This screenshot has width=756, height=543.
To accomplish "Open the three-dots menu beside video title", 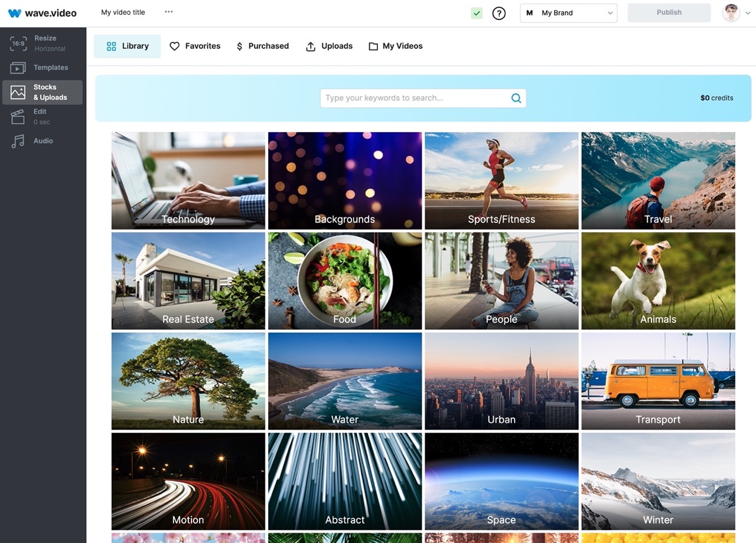I will pos(169,12).
